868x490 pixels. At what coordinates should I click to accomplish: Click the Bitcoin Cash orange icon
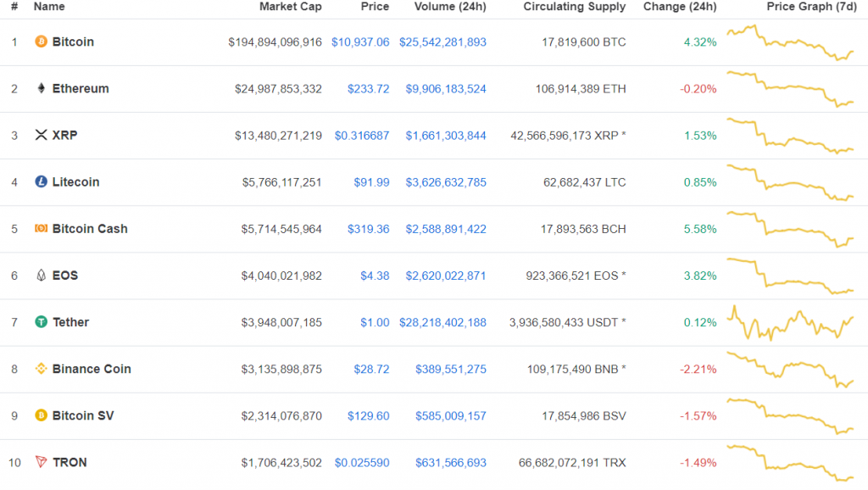(x=41, y=228)
